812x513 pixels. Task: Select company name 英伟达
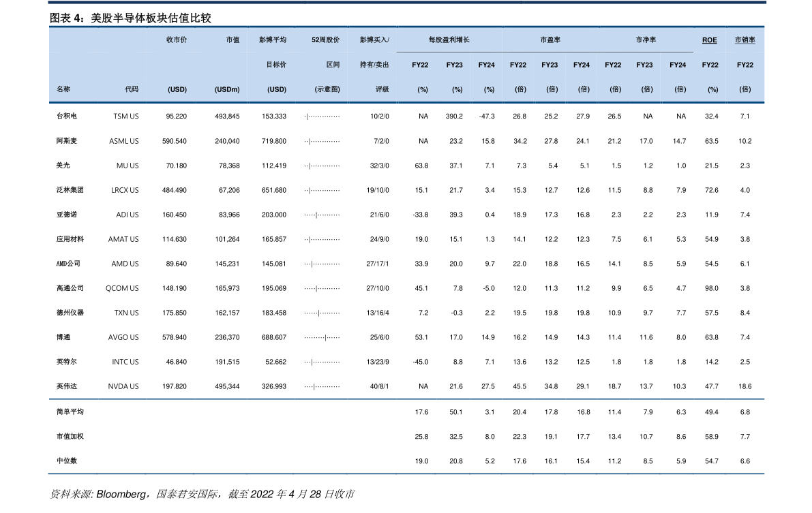[66, 386]
